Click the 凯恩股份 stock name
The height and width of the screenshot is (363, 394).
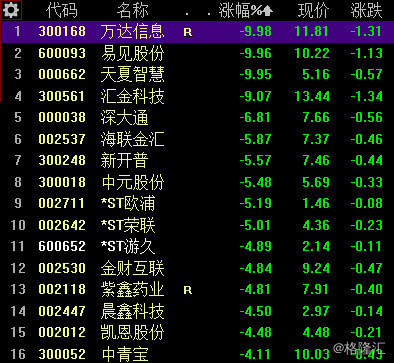132,332
